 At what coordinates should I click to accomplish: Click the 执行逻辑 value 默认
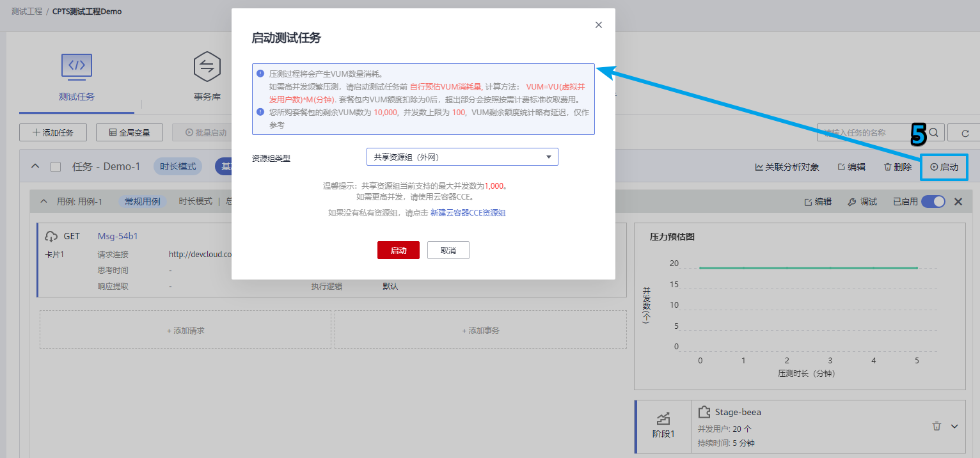[390, 287]
